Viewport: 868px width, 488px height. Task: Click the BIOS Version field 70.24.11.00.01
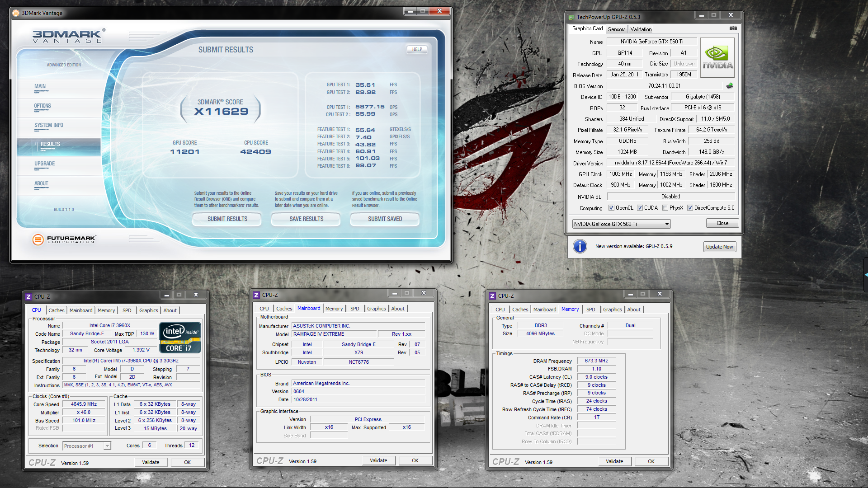click(x=664, y=86)
